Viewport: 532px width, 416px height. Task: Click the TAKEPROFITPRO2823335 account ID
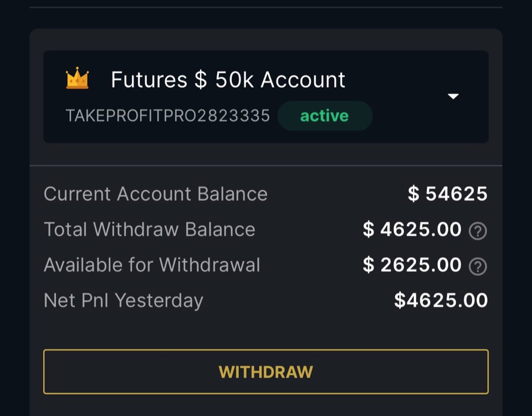[x=168, y=116]
